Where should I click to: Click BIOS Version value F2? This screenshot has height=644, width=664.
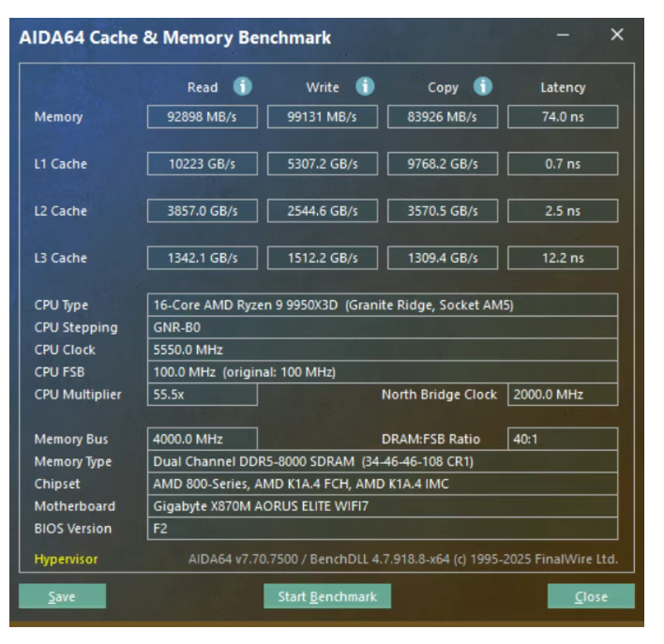pos(383,529)
